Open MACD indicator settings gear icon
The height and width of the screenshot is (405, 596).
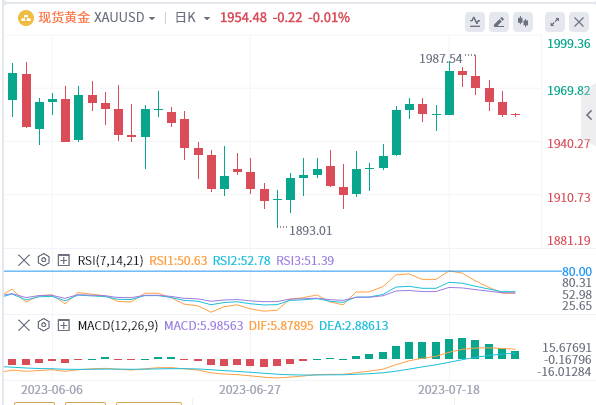(x=44, y=325)
